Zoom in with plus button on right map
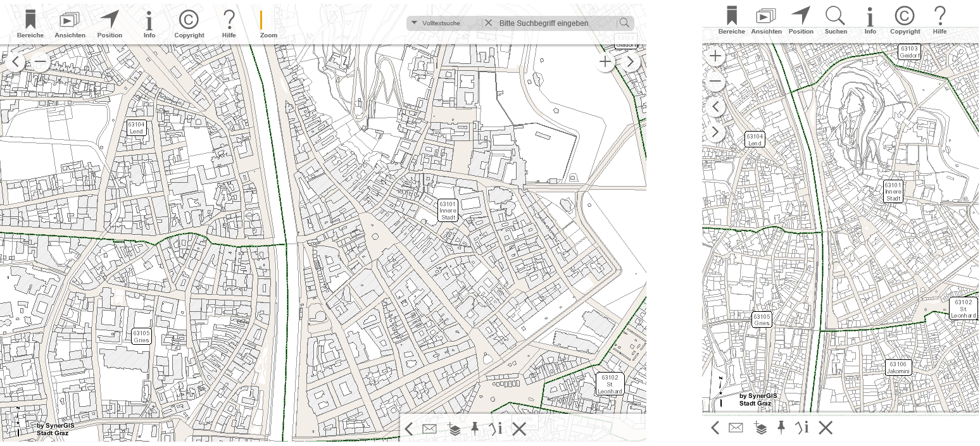 [715, 56]
